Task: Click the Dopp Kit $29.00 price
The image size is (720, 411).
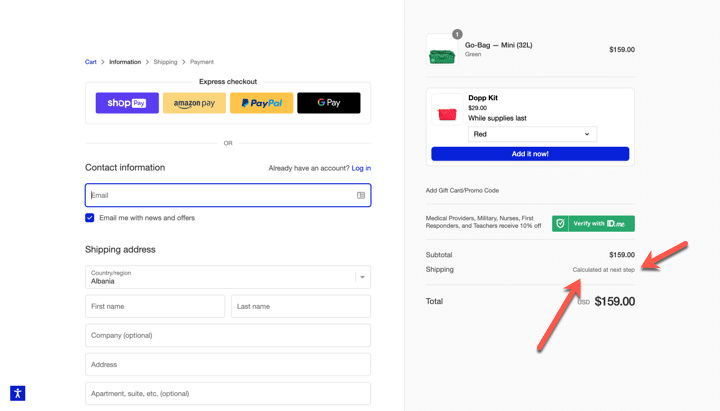Action: pyautogui.click(x=478, y=108)
